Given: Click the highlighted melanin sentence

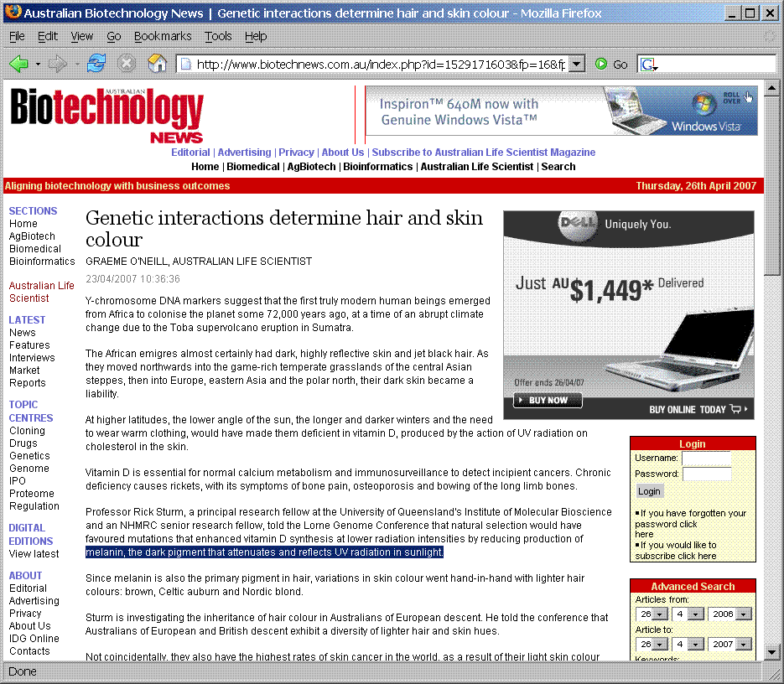Looking at the screenshot, I should [264, 552].
